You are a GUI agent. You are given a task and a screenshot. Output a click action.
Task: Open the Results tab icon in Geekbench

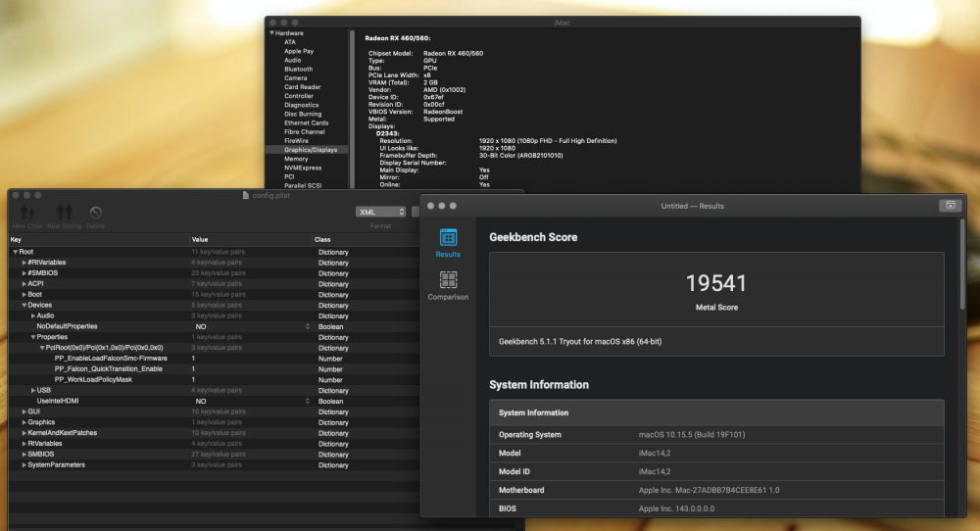(448, 237)
